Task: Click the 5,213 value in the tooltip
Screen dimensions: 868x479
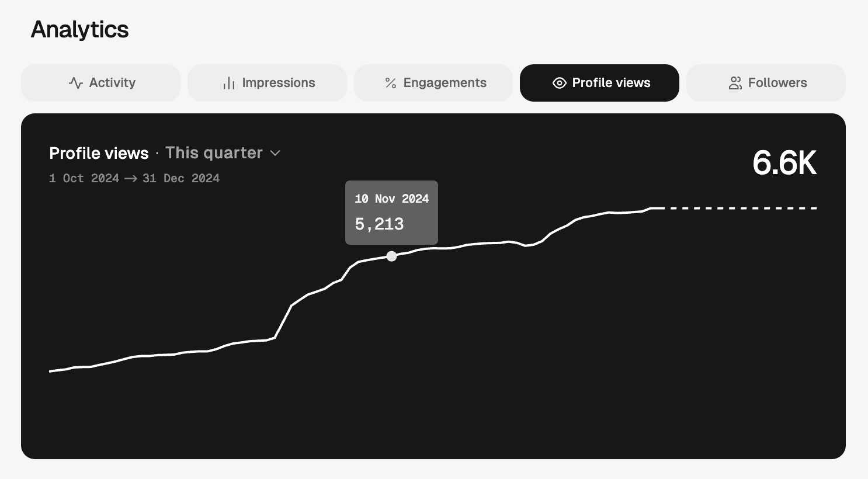Action: 380,224
